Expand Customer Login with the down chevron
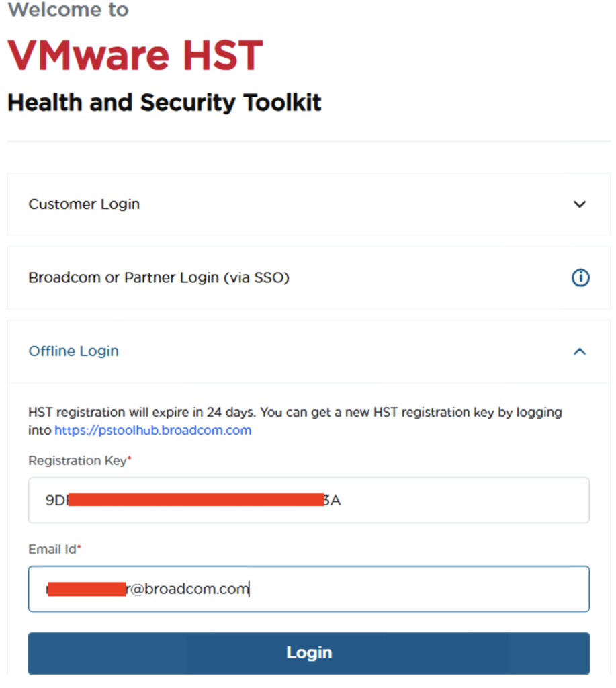Screen dimensions: 616x688 coord(580,204)
